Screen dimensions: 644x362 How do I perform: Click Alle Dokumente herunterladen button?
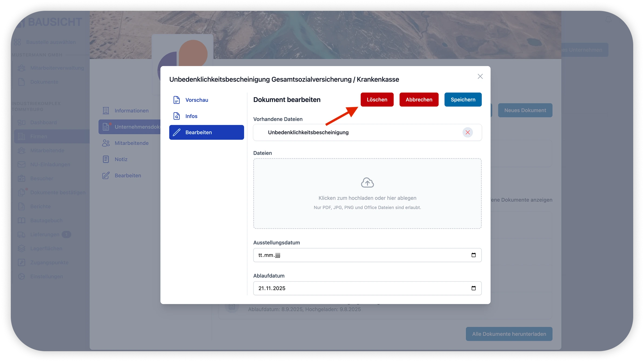coord(509,334)
